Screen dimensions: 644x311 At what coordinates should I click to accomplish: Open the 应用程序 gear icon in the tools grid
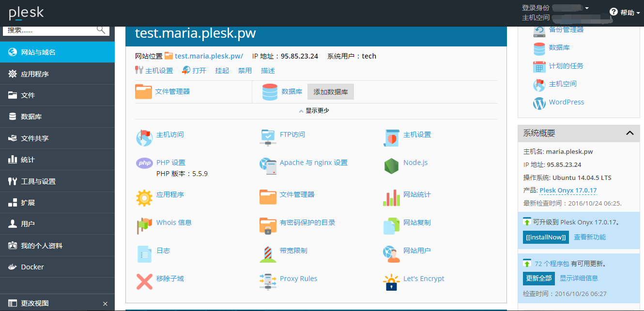(144, 198)
